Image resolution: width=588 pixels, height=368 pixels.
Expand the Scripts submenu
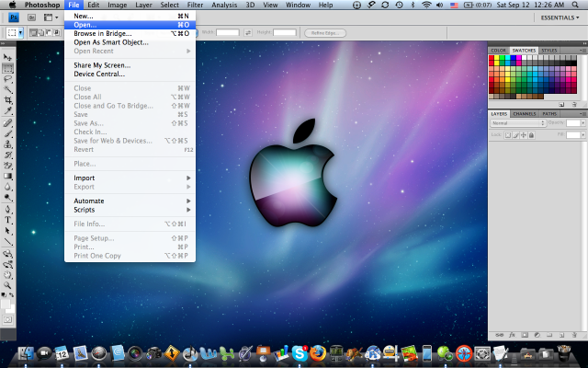point(130,210)
